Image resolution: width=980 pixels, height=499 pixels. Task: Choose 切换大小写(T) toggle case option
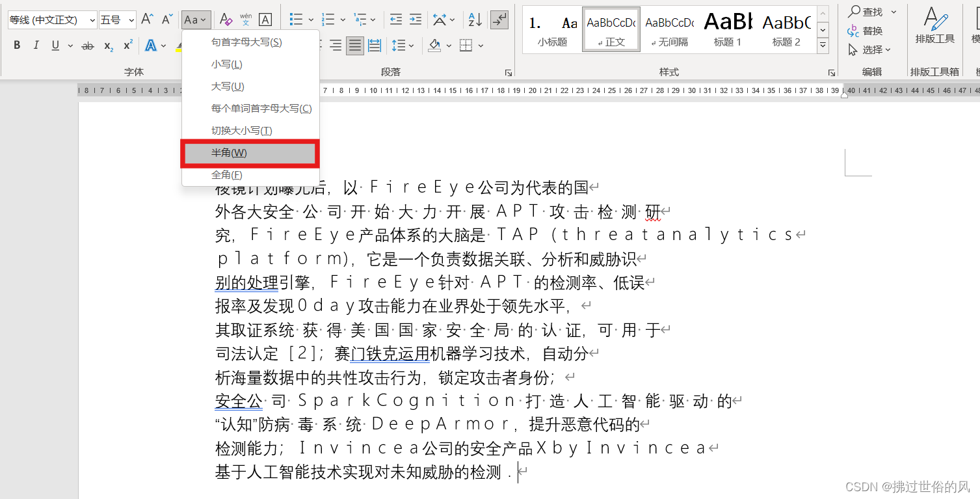pyautogui.click(x=242, y=131)
